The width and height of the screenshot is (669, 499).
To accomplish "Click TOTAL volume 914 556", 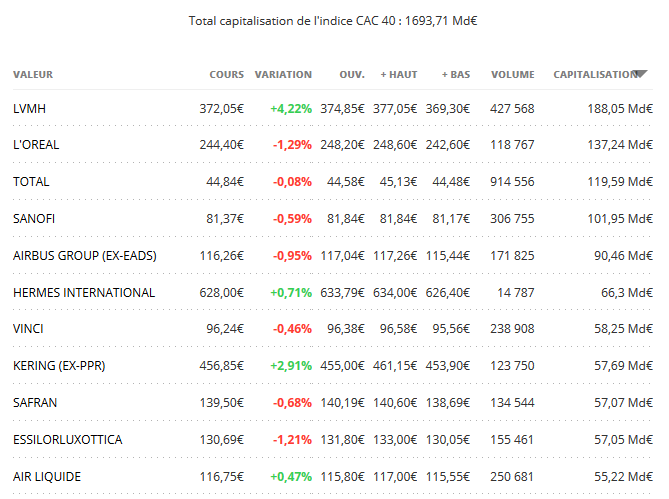I will click(x=512, y=182).
